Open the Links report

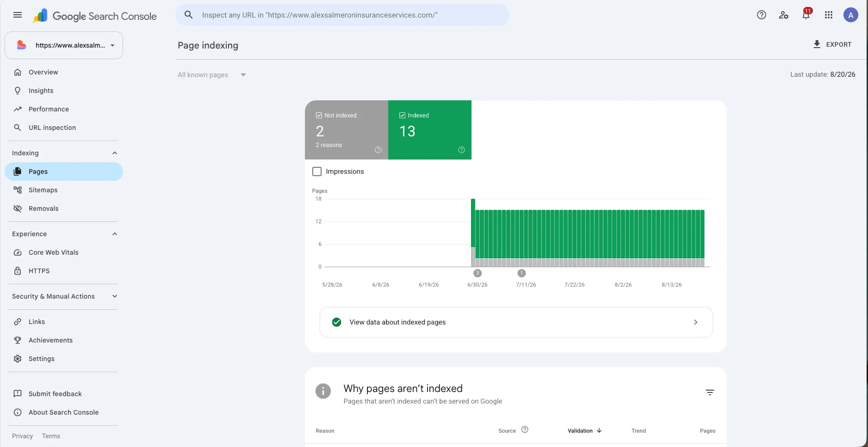[64, 322]
